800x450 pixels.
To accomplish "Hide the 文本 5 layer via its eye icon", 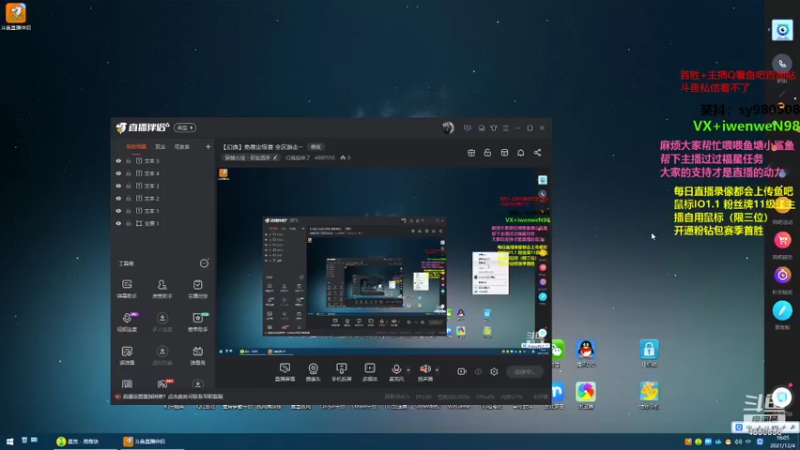I will click(x=118, y=161).
